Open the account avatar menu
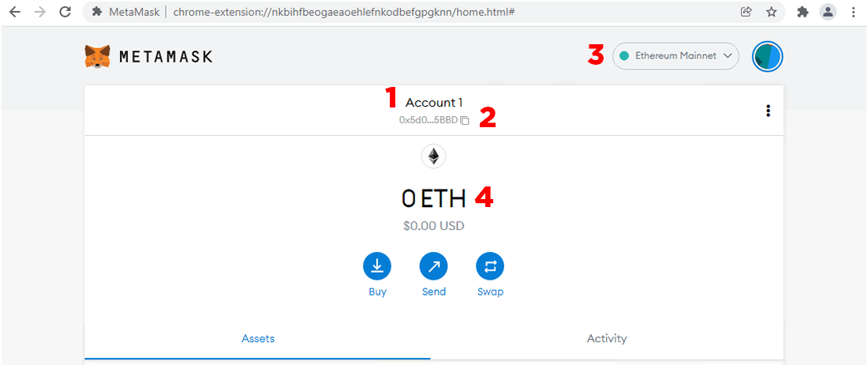Image resolution: width=868 pixels, height=365 pixels. 767,57
